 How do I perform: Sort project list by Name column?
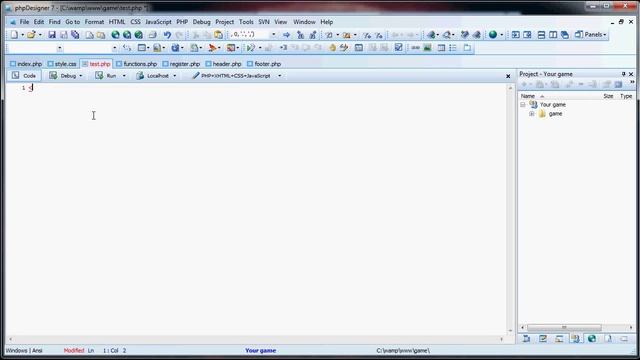click(x=528, y=96)
